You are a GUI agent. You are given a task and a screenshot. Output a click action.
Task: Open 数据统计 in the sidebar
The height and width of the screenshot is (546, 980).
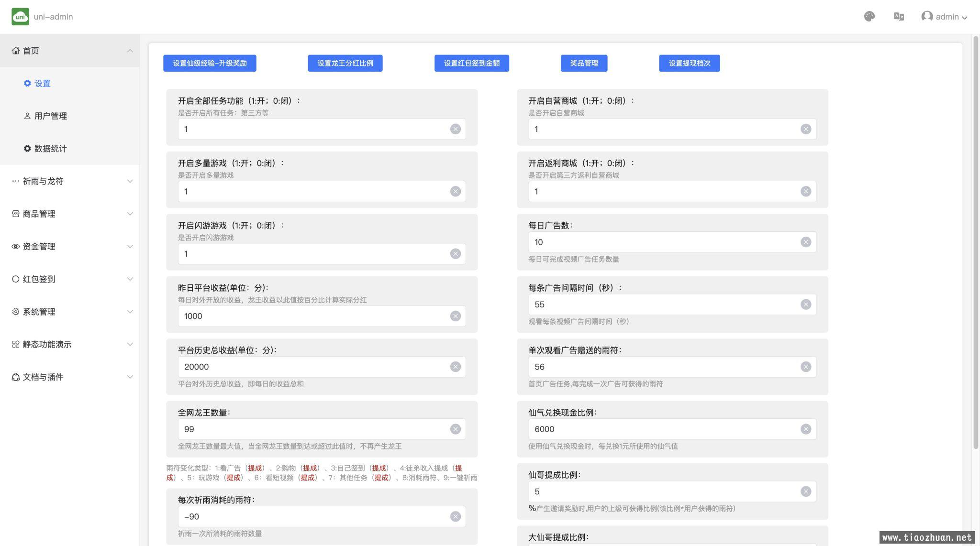click(x=70, y=149)
